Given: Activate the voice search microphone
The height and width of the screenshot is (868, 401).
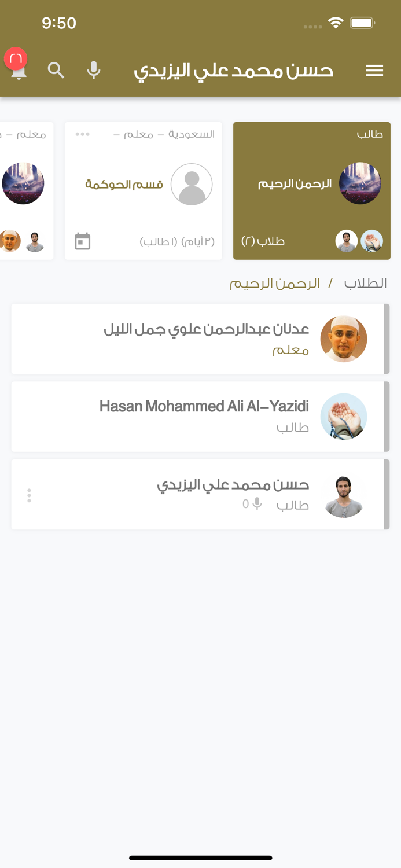Looking at the screenshot, I should [94, 70].
